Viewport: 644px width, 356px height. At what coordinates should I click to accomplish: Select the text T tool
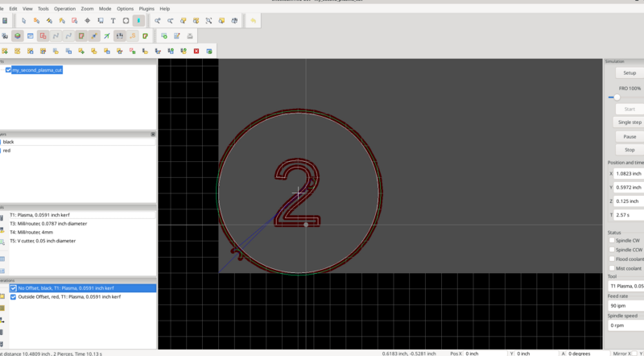[113, 21]
